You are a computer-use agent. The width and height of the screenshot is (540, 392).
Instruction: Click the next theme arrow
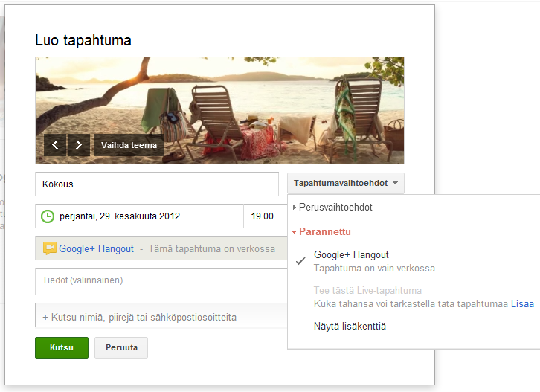(79, 144)
